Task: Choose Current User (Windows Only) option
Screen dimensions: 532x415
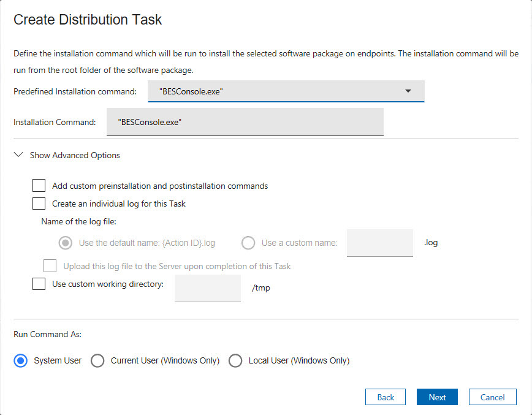Action: pyautogui.click(x=97, y=360)
